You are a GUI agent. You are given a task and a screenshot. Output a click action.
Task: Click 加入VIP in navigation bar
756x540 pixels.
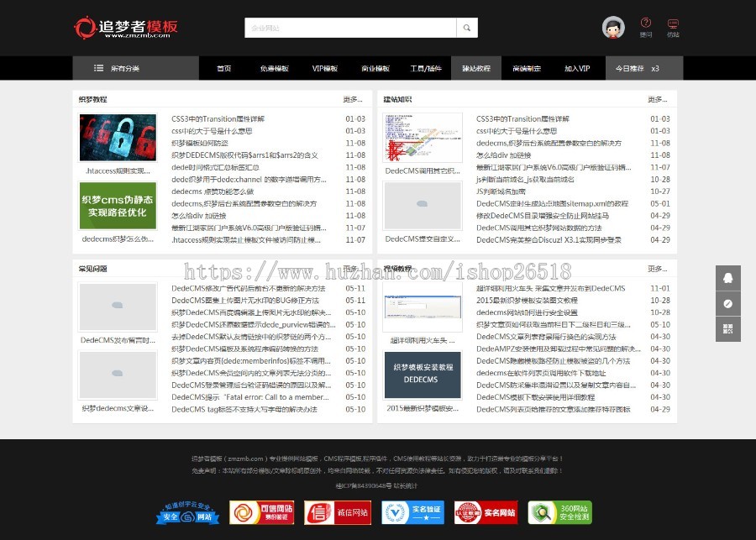click(577, 69)
